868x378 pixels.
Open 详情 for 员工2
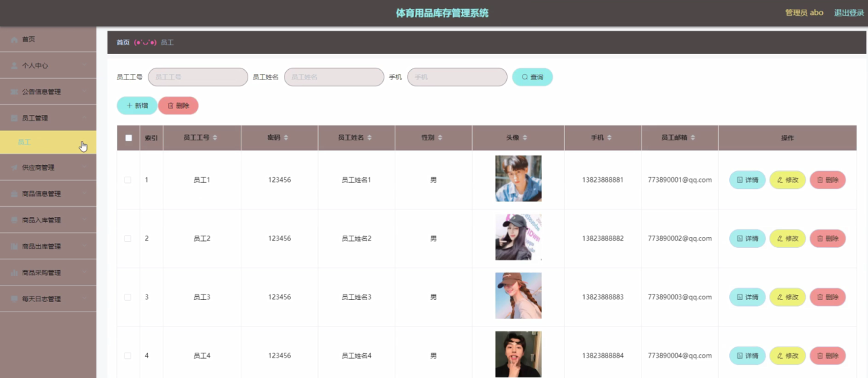tap(747, 238)
